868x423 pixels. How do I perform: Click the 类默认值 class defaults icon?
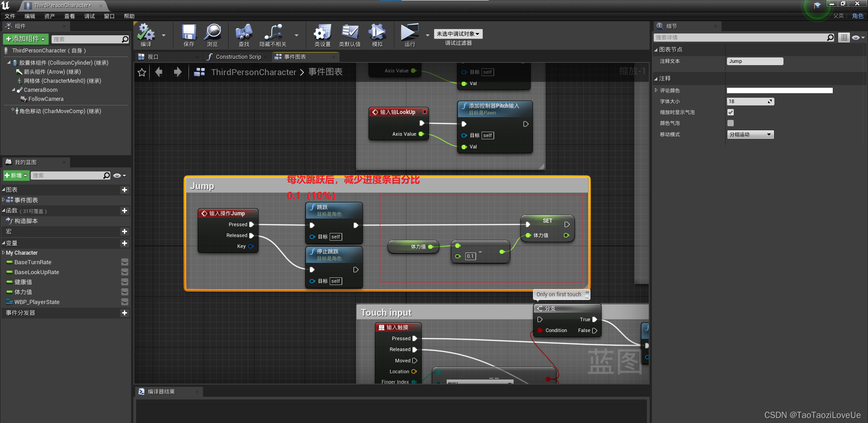pyautogui.click(x=349, y=33)
